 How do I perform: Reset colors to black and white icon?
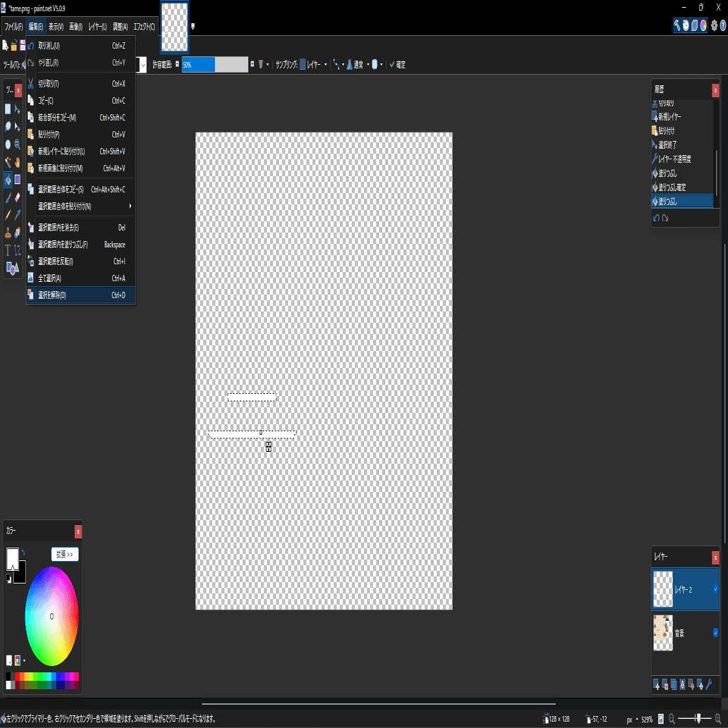(x=8, y=578)
